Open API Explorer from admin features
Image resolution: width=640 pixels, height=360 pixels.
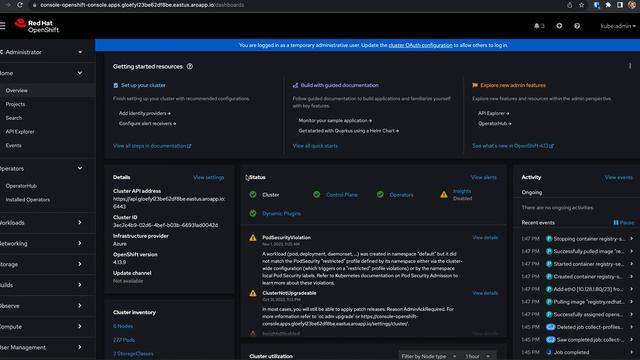pyautogui.click(x=493, y=113)
